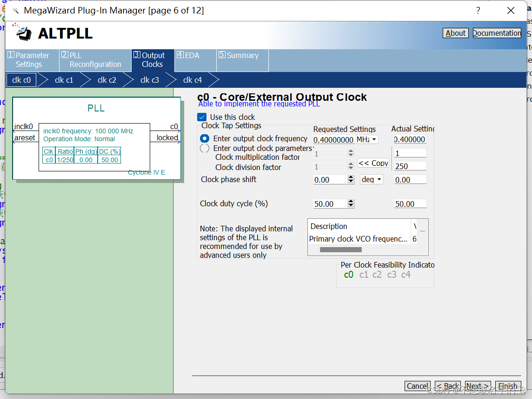Click the Operation Mode: Normal text

(79, 139)
